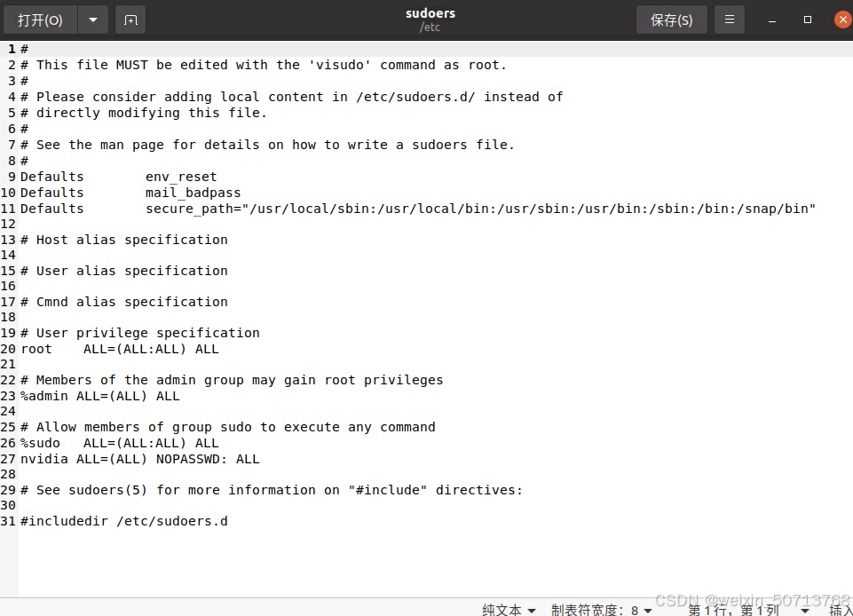This screenshot has width=853, height=616.
Task: Click the Defaults mail_badpass line
Action: pos(133,193)
